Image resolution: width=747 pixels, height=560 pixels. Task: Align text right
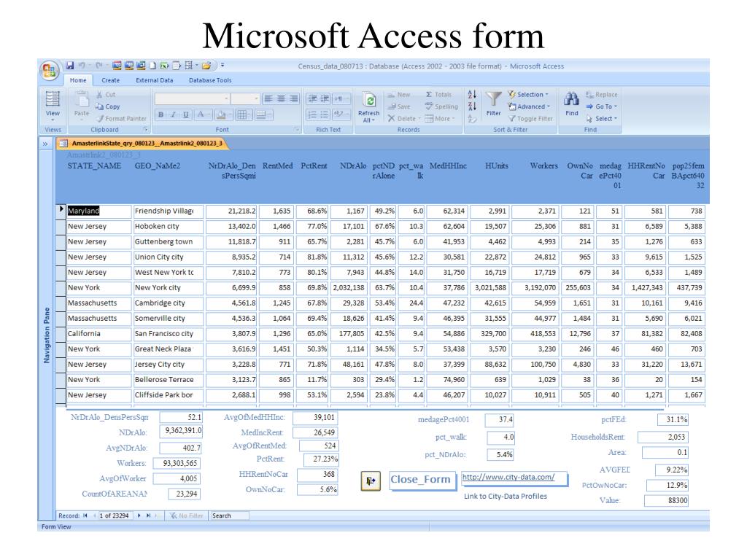coord(294,98)
